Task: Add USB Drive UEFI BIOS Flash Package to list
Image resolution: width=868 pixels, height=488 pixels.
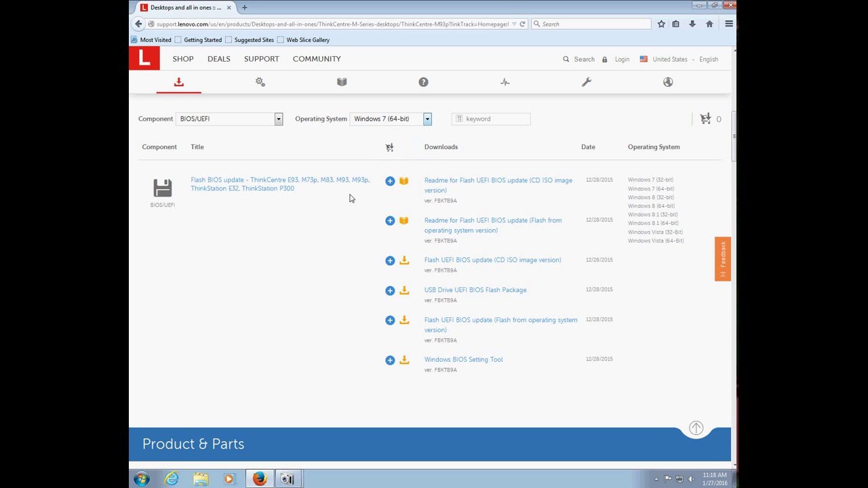Action: pos(390,290)
